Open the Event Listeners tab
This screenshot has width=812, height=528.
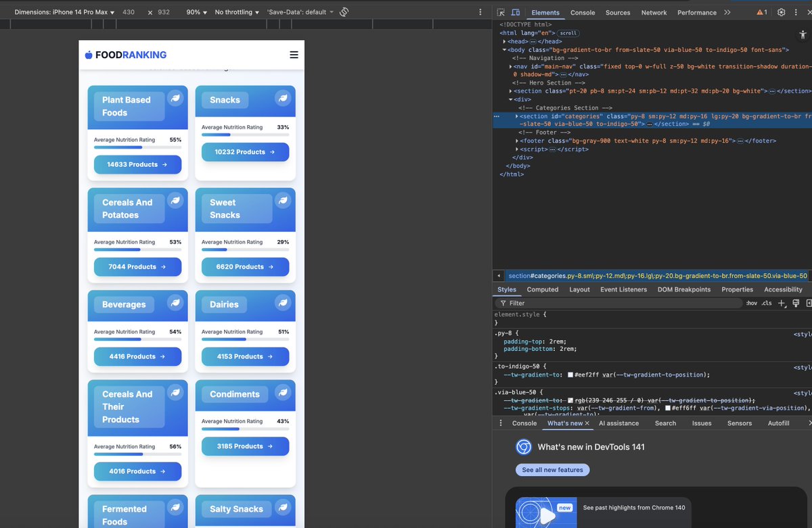[624, 289]
